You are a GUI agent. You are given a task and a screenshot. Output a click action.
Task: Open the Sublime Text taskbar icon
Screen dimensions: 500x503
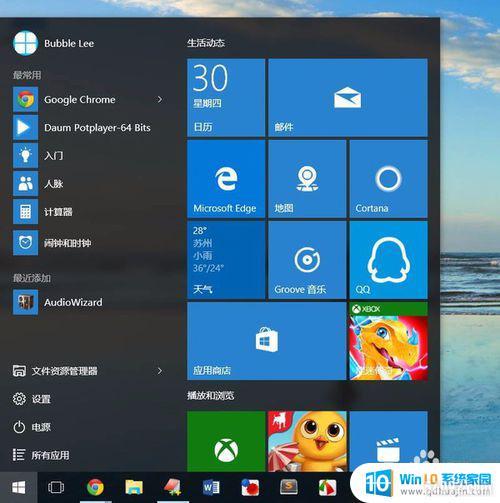[x=289, y=487]
